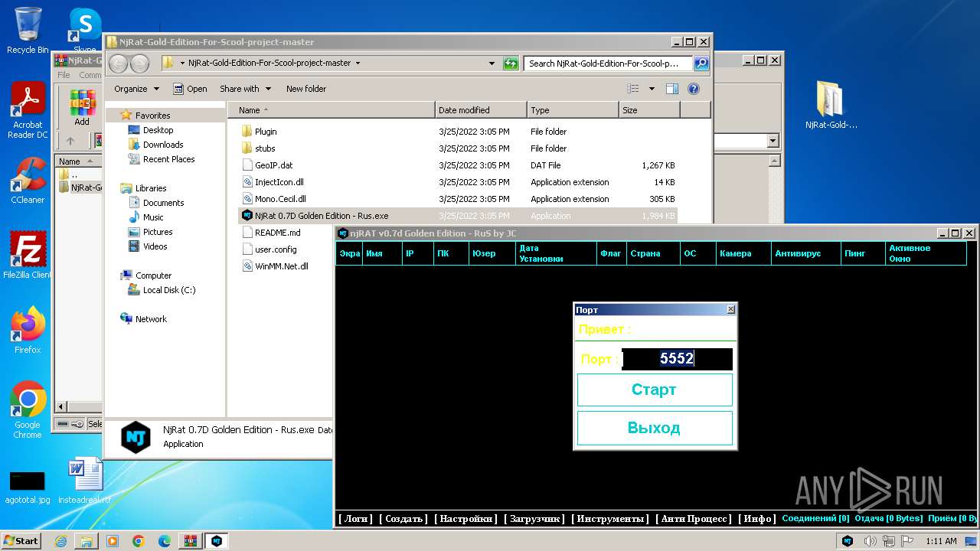
Task: Open the njRAT Создать builder menu
Action: pos(403,519)
